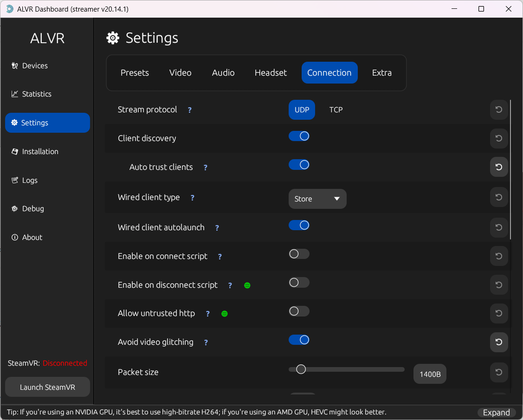This screenshot has height=420, width=523.
Task: Reset Packet size to default value
Action: click(x=499, y=372)
